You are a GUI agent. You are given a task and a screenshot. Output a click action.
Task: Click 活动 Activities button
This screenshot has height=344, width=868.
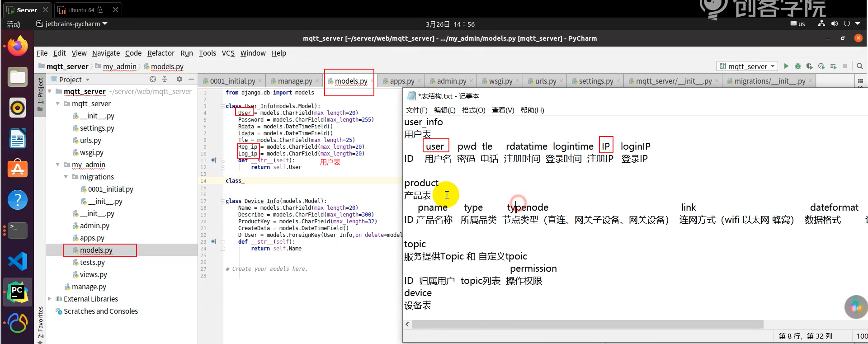click(x=14, y=24)
